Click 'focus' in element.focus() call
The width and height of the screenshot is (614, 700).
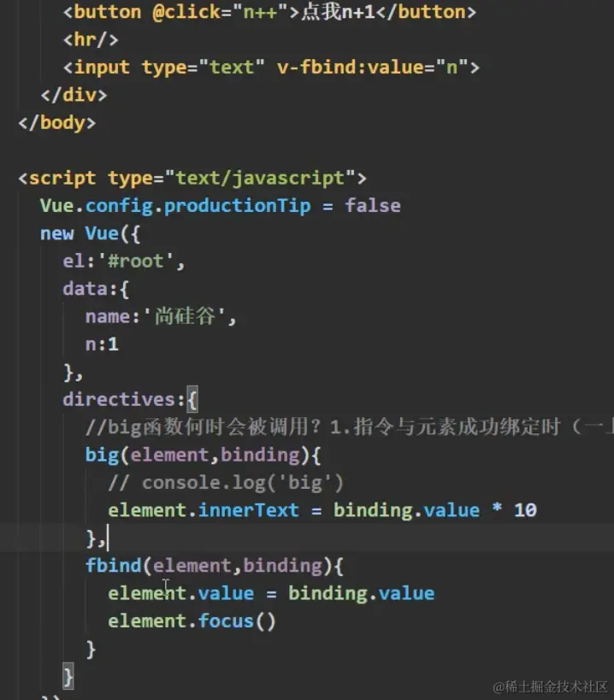(x=226, y=621)
